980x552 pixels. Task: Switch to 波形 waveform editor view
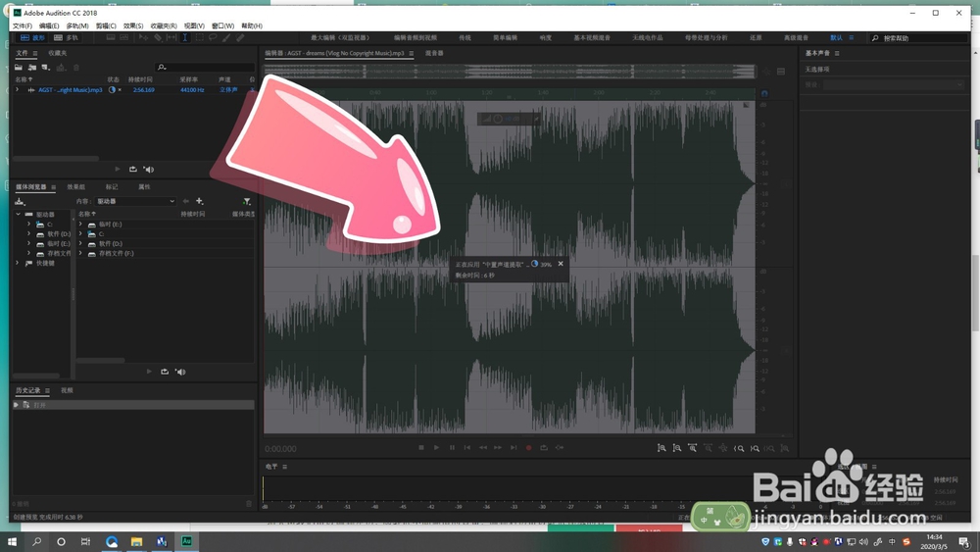point(32,37)
